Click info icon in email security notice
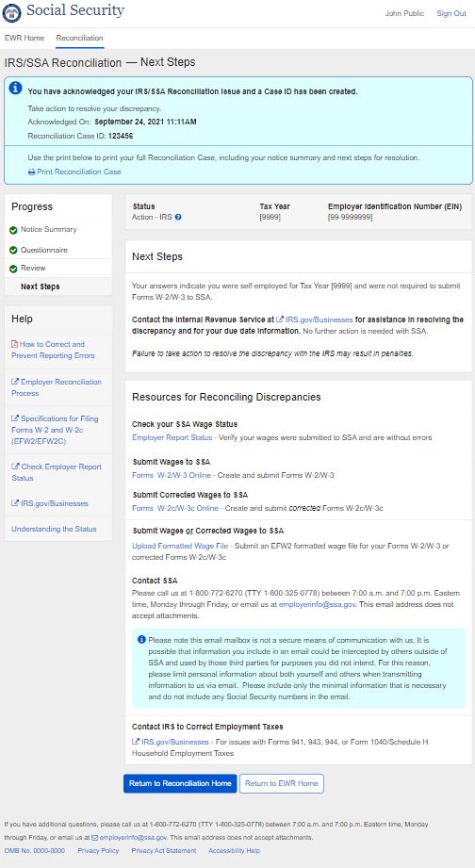The height and width of the screenshot is (868, 475). (x=141, y=639)
